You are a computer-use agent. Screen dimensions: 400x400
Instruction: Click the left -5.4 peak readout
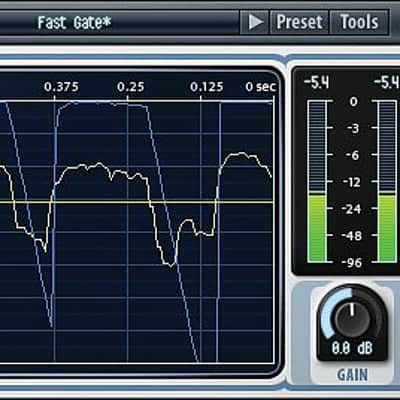click(317, 82)
